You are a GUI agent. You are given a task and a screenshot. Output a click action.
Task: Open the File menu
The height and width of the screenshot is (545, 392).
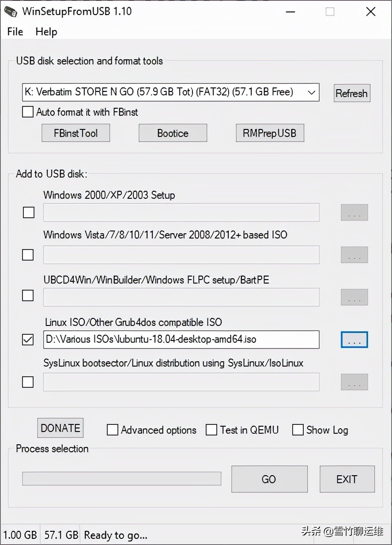(15, 32)
